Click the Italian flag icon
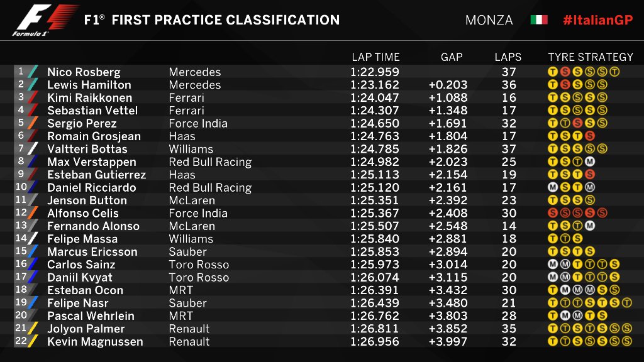The height and width of the screenshot is (362, 644). point(538,20)
